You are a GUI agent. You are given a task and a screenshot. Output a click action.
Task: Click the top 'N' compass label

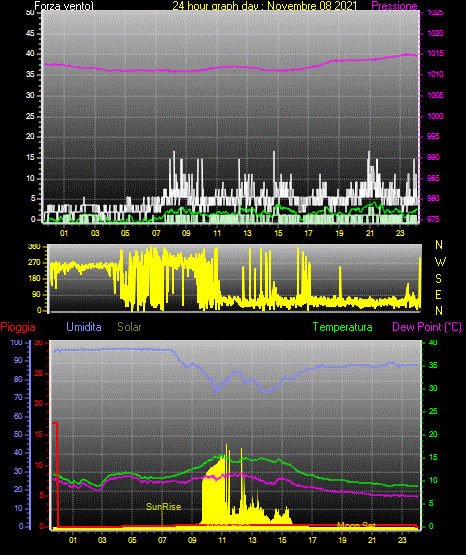click(x=439, y=245)
